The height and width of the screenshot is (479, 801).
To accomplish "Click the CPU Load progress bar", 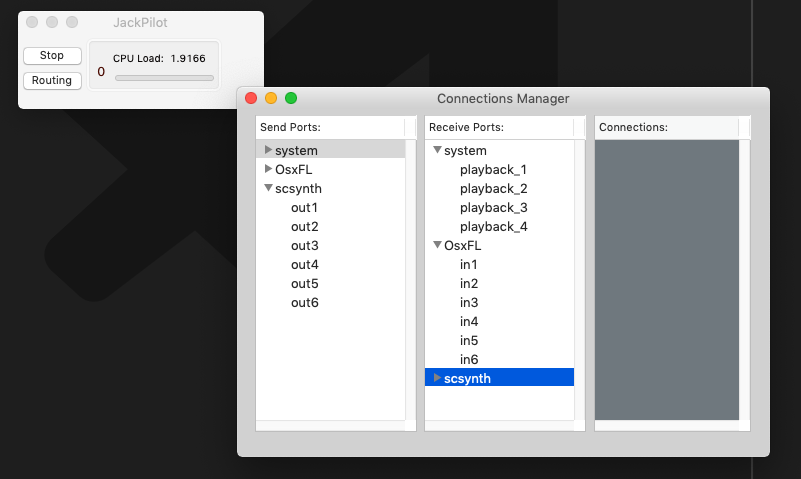I will click(164, 77).
